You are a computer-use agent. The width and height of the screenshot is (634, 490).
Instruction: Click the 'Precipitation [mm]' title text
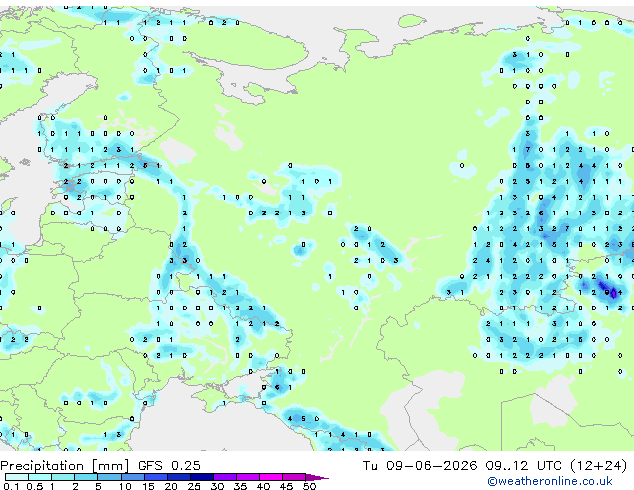[65, 466]
